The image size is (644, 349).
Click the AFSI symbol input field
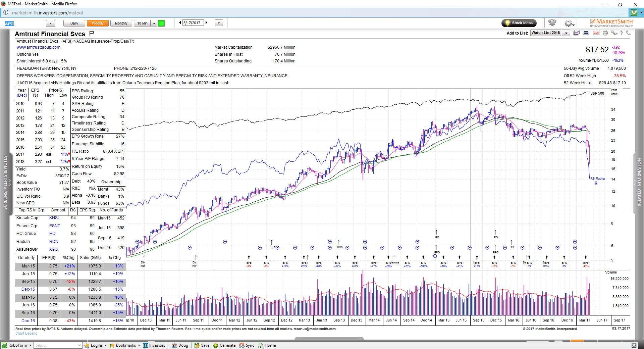click(x=24, y=23)
